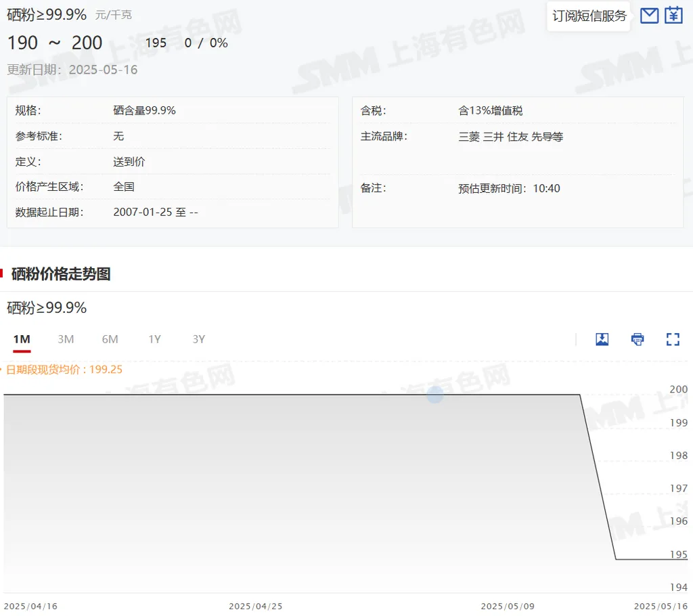Click the 更新日期 2025-05-16 text
Viewport: 693px width, 616px height.
72,70
